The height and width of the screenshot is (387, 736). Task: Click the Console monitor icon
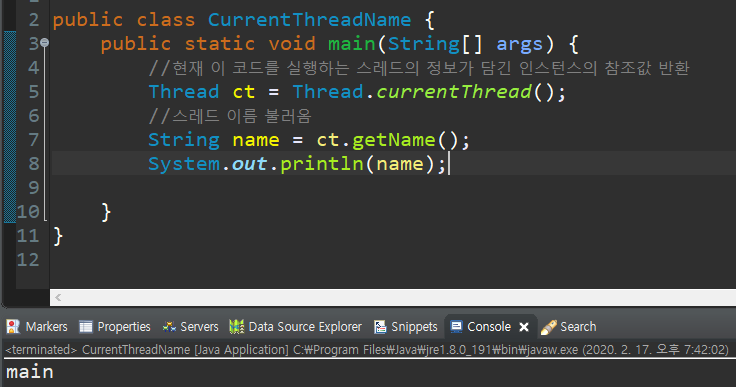pyautogui.click(x=456, y=326)
